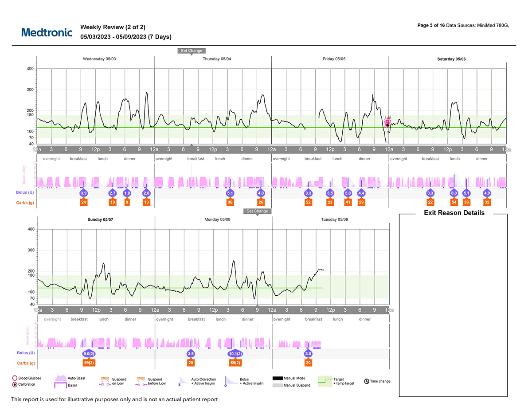Click the illustrative-purposes disclaimer text
The image size is (532, 411).
click(114, 399)
